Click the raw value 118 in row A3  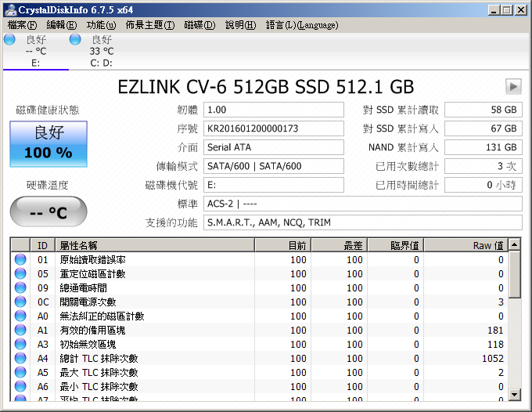pyautogui.click(x=495, y=345)
